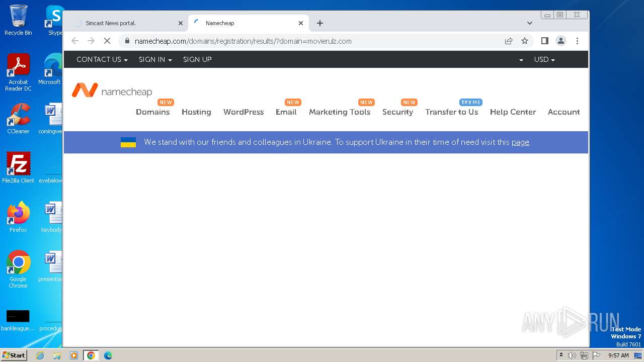Viewport: 644px width, 362px height.
Task: Expand the Sign In dropdown
Action: point(155,59)
